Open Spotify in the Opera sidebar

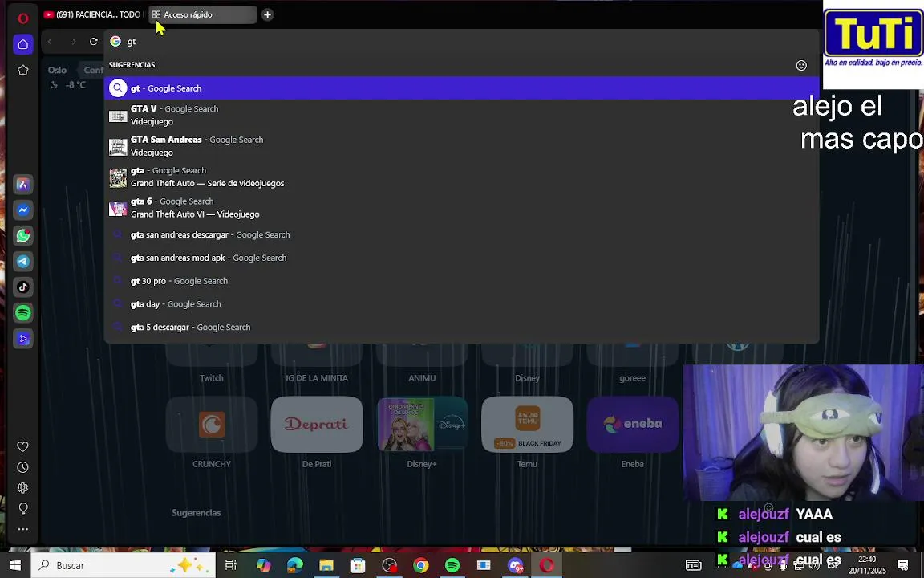click(23, 312)
